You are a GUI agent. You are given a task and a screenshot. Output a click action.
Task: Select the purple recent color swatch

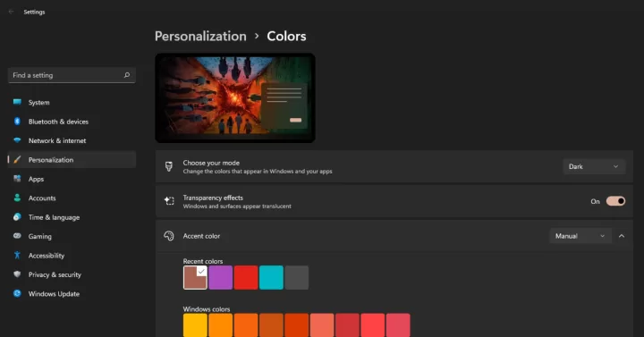221,277
